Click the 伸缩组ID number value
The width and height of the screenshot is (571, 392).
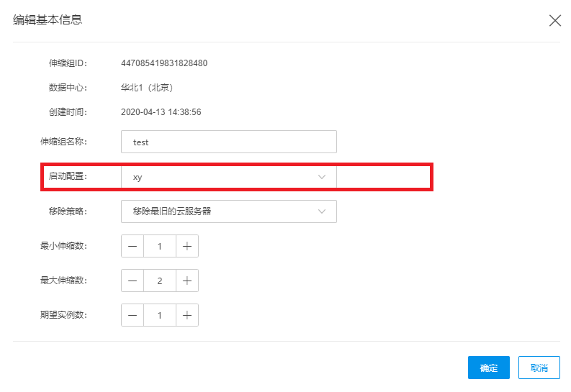point(164,63)
